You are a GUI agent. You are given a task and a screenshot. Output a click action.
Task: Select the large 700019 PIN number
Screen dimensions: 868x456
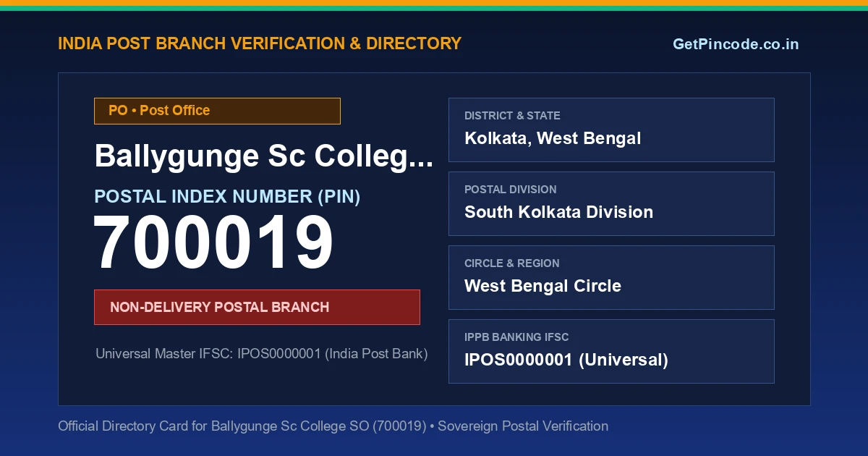coord(213,243)
